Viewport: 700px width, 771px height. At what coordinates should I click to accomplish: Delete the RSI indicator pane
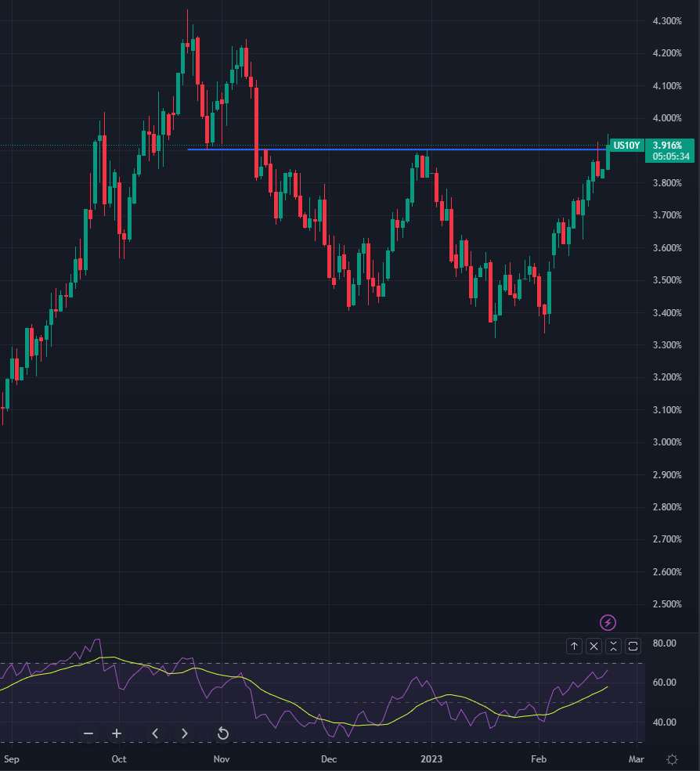click(594, 646)
